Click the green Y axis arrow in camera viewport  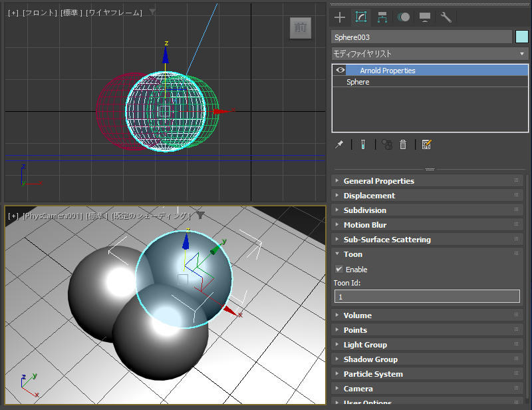click(216, 249)
